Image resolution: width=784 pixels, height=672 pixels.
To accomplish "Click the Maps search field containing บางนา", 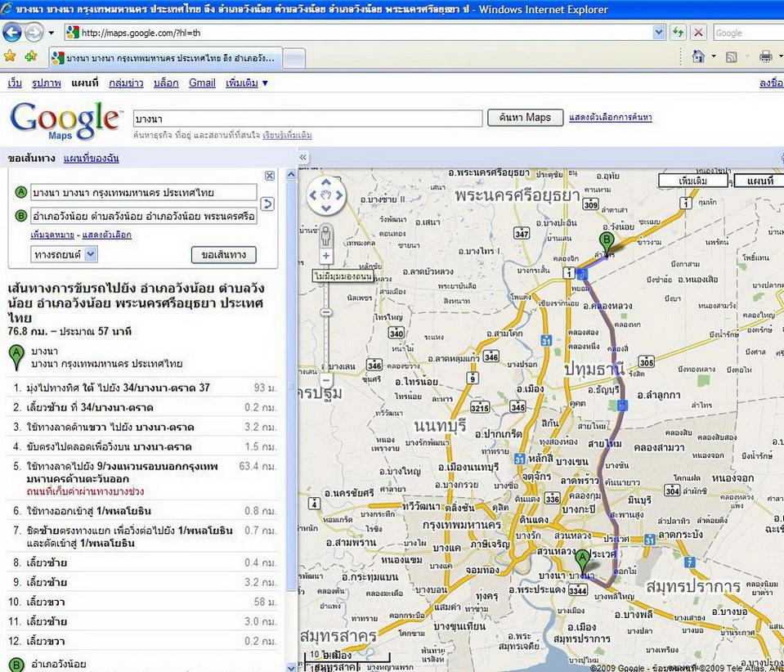I will pos(307,119).
